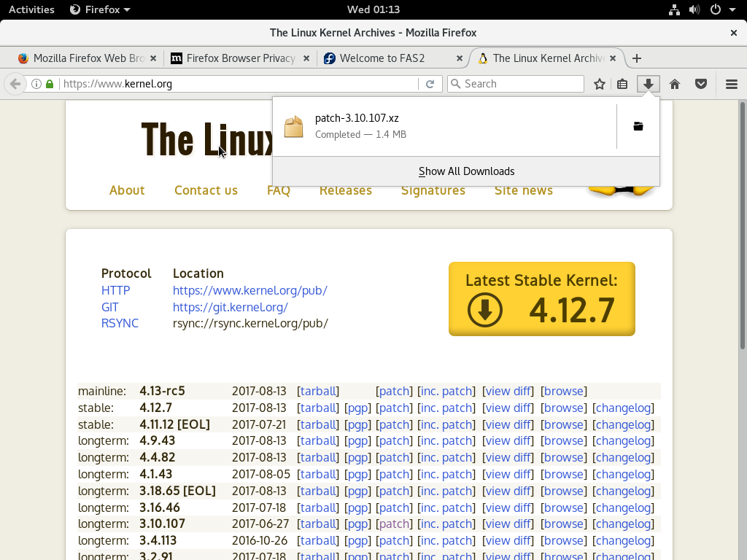Image resolution: width=747 pixels, height=560 pixels.
Task: Download tarball for mainline 4.13-rc5
Action: click(318, 391)
